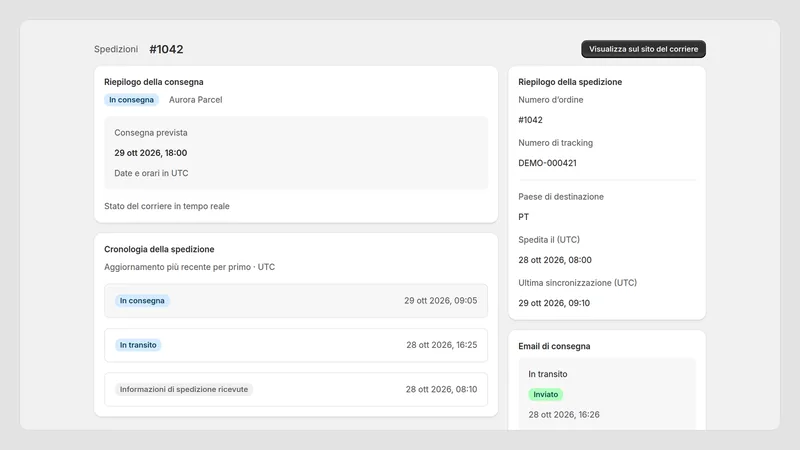Select last sync time '29 ott 2026, 09:10'
The width and height of the screenshot is (800, 450).
tap(554, 303)
